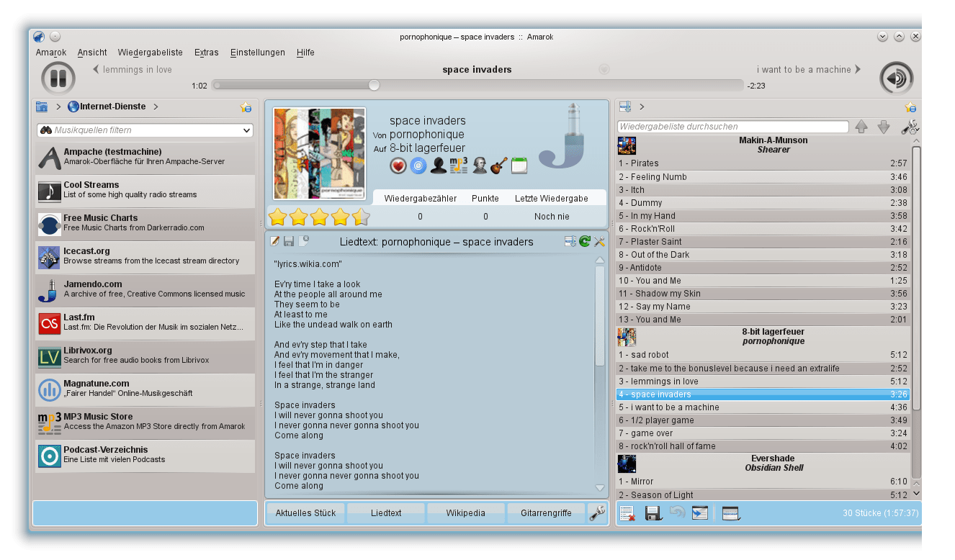
Task: Go to home via the breadcrumb folder icon
Action: click(x=42, y=107)
